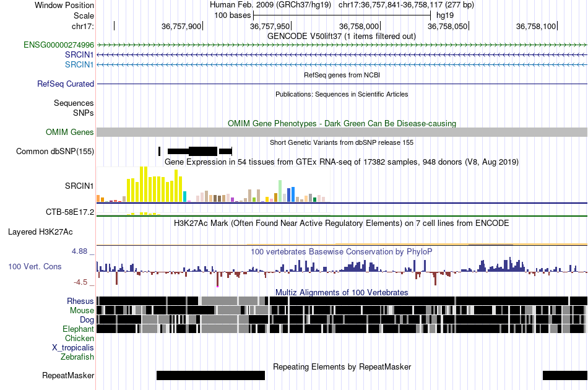The image size is (588, 390).
Task: Click 100 vertebrates Basewise Conservation title
Action: tap(342, 251)
